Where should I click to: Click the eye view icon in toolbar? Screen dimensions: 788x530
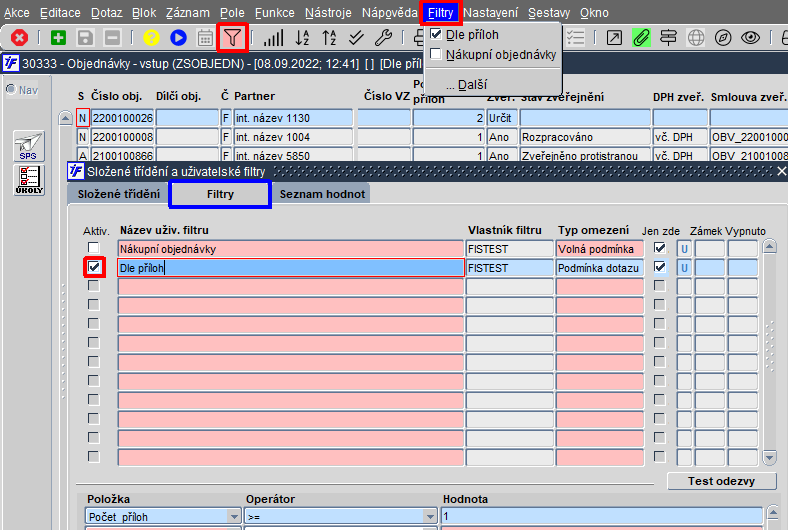[750, 38]
